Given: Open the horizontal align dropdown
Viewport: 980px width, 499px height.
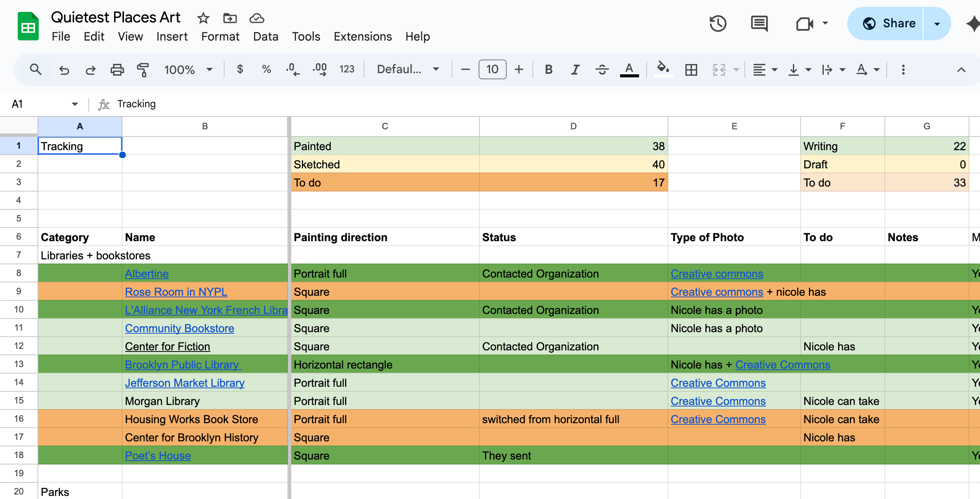Looking at the screenshot, I should [x=765, y=70].
